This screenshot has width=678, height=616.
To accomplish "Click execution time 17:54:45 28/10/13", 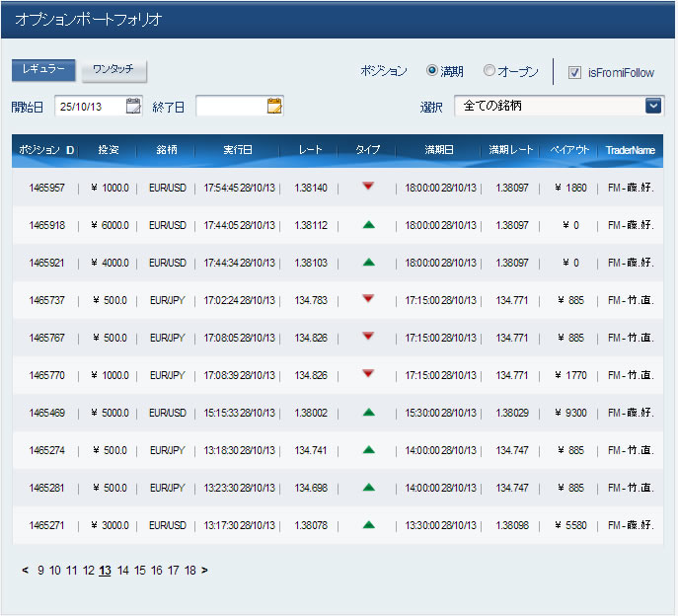I will [x=239, y=188].
